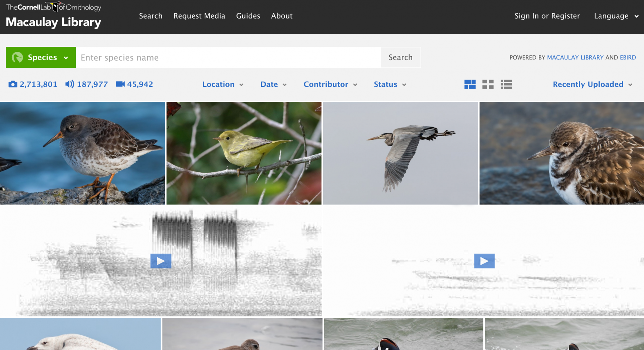Expand the Contributor filter
Screen dimensions: 644x350
click(331, 84)
